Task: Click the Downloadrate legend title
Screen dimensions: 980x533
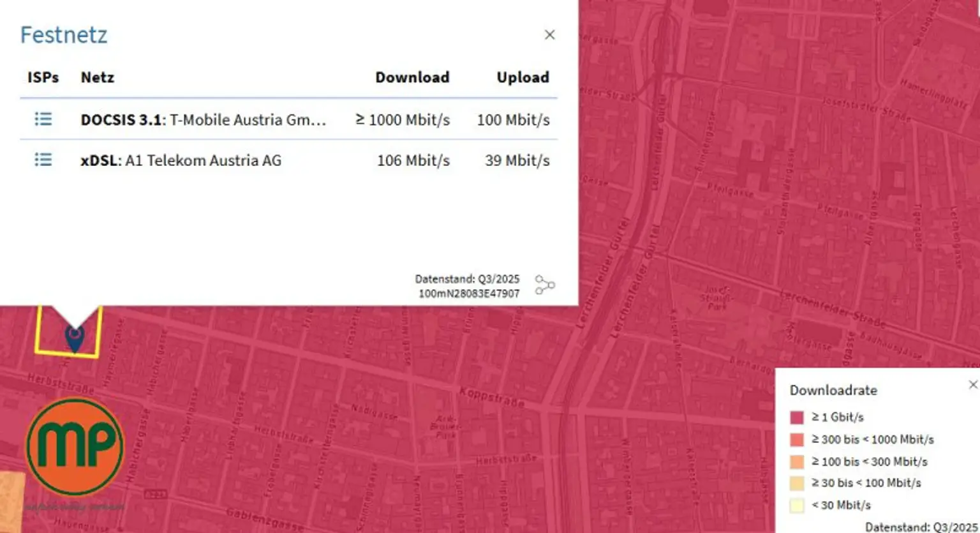Action: [833, 390]
